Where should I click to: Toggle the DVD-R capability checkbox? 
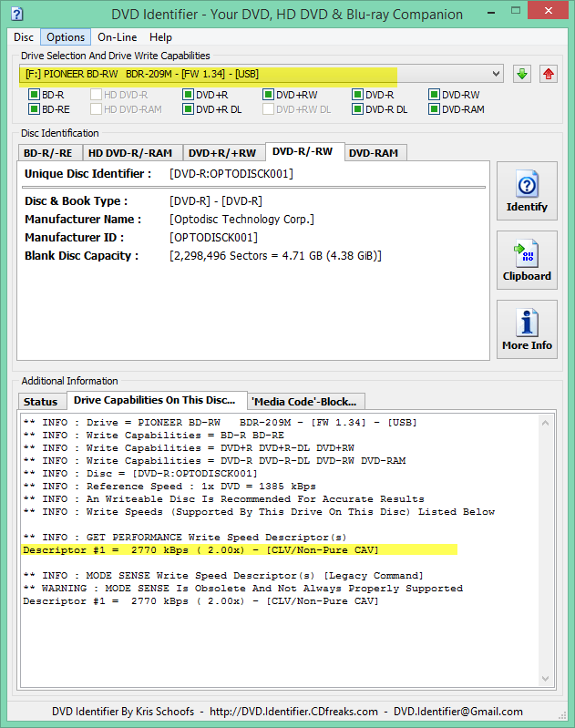(x=357, y=95)
